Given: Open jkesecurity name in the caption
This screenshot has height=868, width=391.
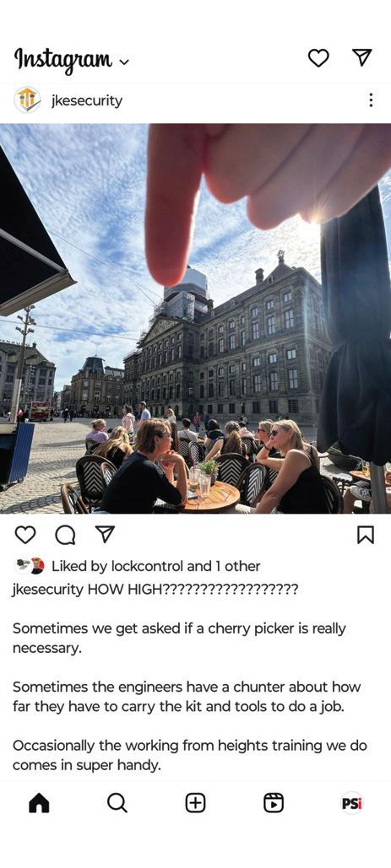Looking at the screenshot, I should point(47,590).
